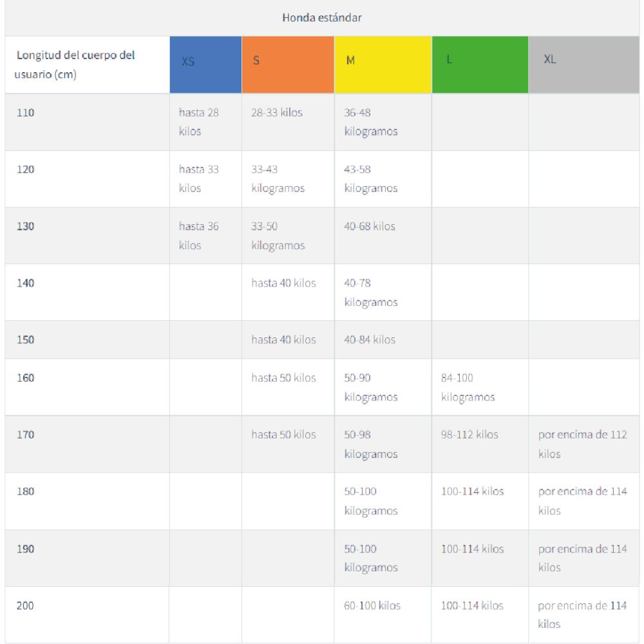Click the 'hasta 36 kilos' cell
644x644 pixels.
199,236
